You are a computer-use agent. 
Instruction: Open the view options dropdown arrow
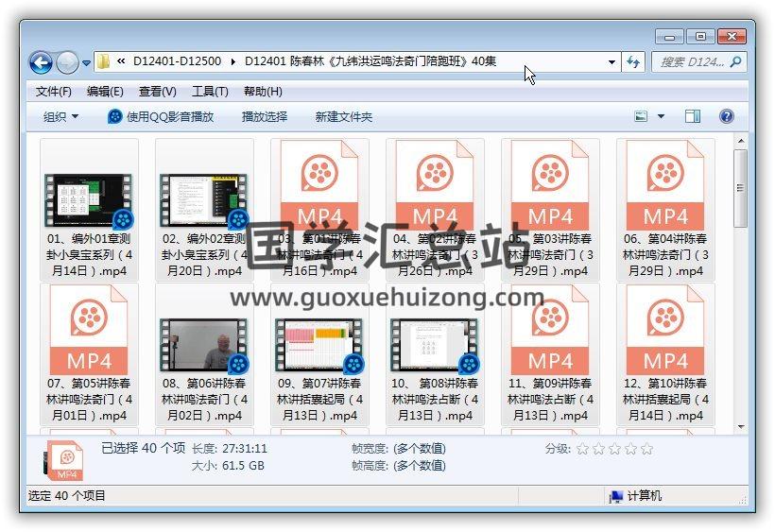click(x=661, y=116)
